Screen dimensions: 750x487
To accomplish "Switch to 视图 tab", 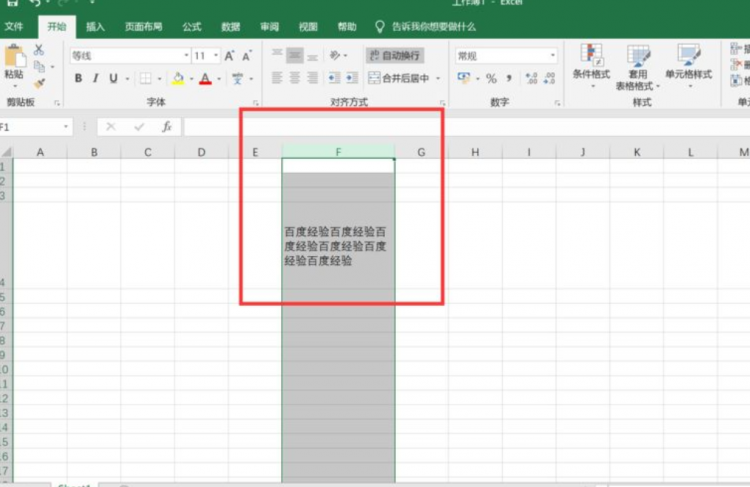I will tap(308, 26).
